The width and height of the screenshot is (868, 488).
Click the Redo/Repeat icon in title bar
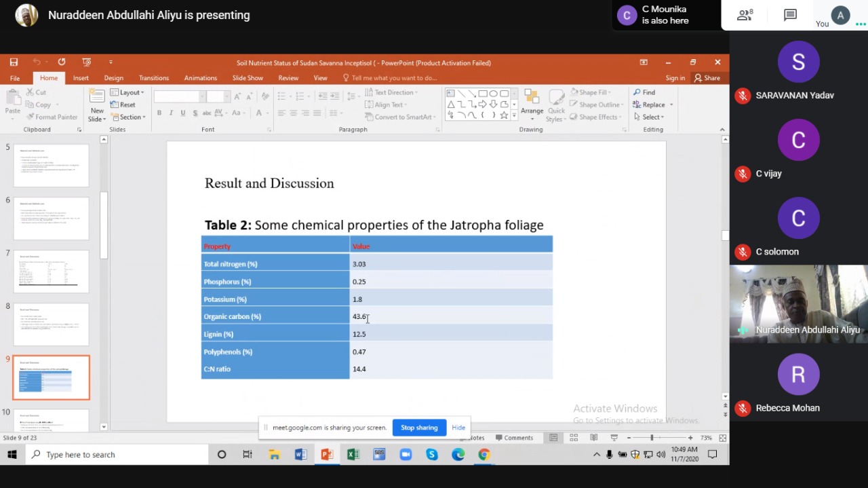pyautogui.click(x=62, y=62)
